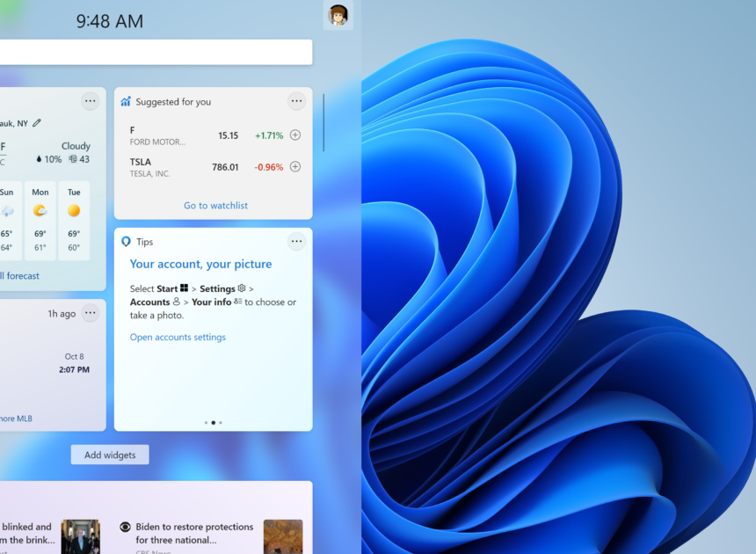Click the stocks chart icon
Viewport: 756px width, 554px height.
pyautogui.click(x=126, y=101)
